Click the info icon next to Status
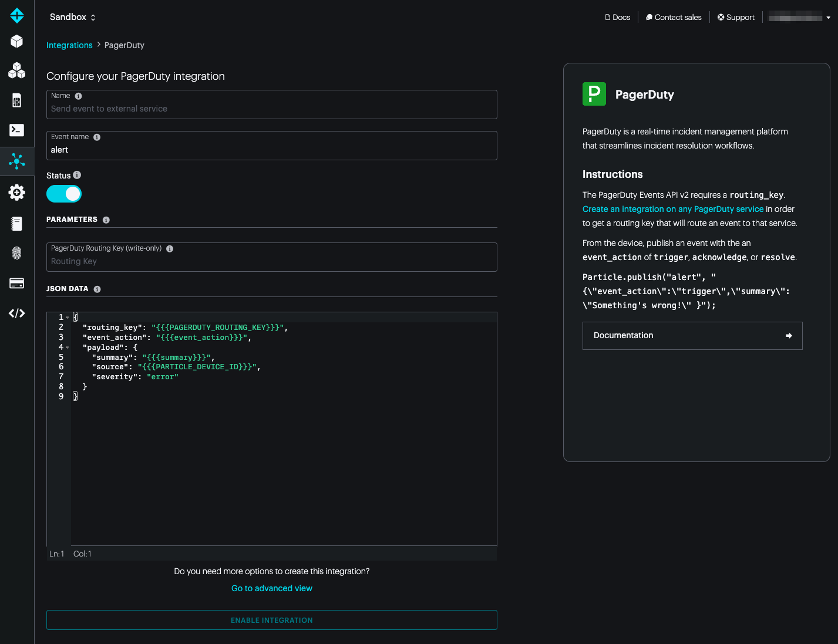The height and width of the screenshot is (644, 838). tap(77, 175)
